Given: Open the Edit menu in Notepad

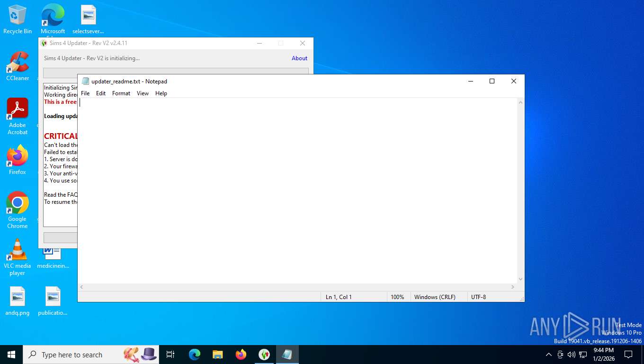Looking at the screenshot, I should click(x=101, y=93).
